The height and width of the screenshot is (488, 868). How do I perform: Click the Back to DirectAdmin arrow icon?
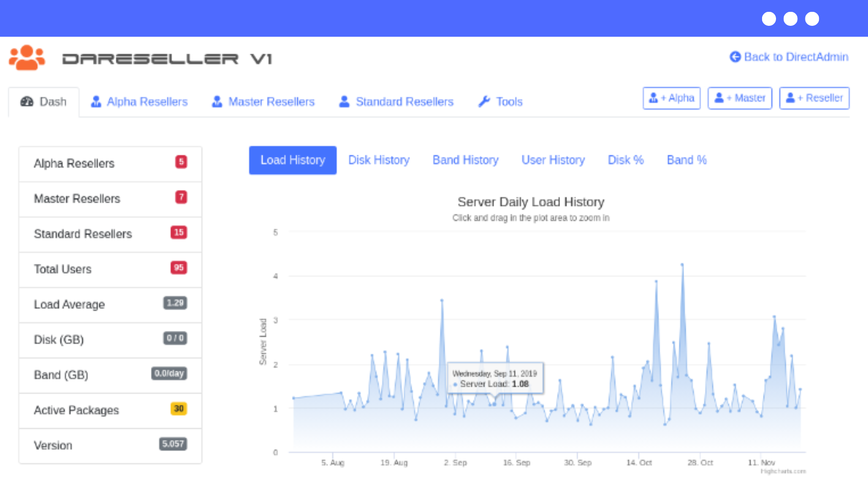[x=735, y=57]
